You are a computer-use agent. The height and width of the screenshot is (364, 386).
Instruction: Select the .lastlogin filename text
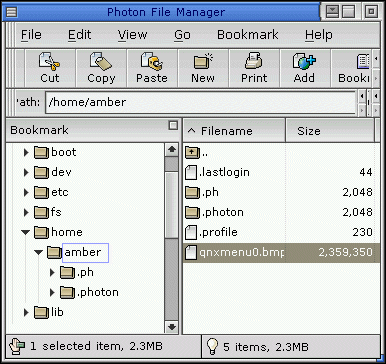coord(224,172)
